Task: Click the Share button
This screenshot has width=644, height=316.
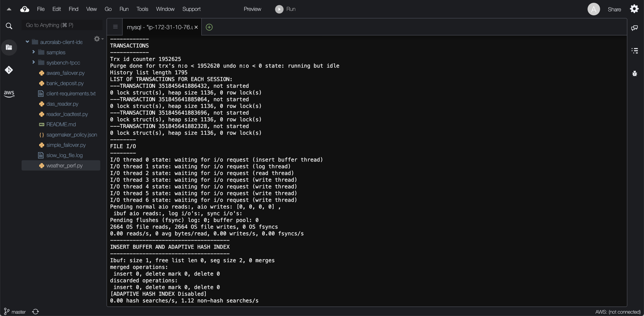Action: point(614,9)
